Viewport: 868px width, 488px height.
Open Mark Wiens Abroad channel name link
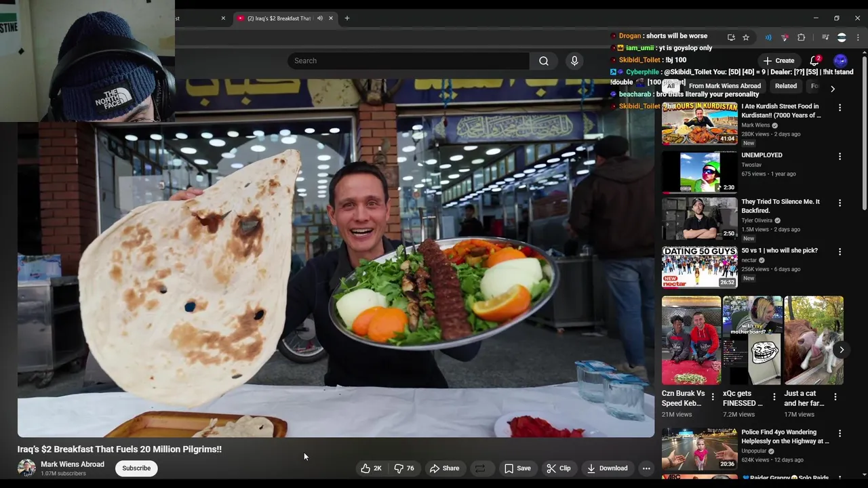pyautogui.click(x=73, y=464)
